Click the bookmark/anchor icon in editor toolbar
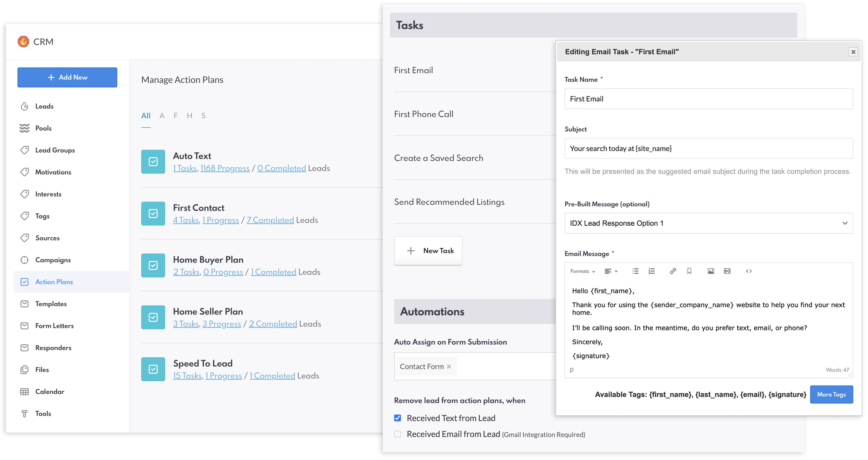The width and height of the screenshot is (868, 460). (x=689, y=271)
